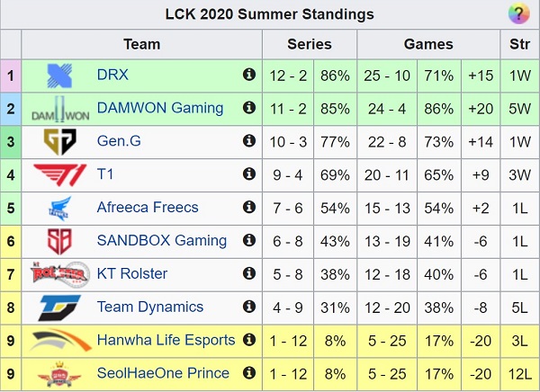Open the Afreeca Freecs team page
The image size is (540, 392).
tap(148, 208)
